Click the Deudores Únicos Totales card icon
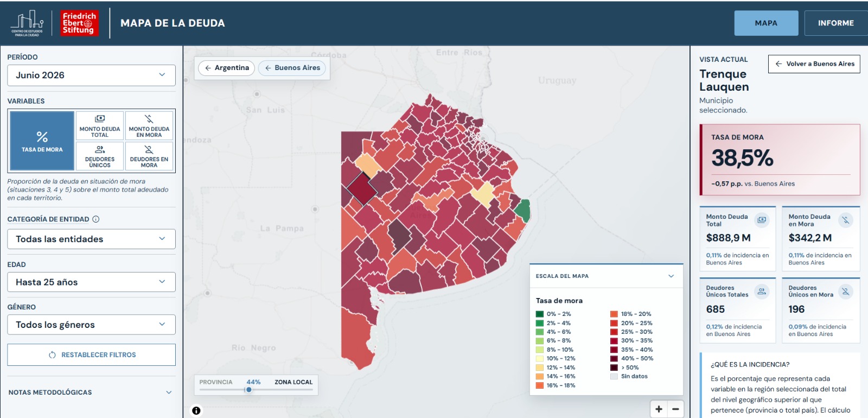The image size is (868, 418). coord(762,292)
